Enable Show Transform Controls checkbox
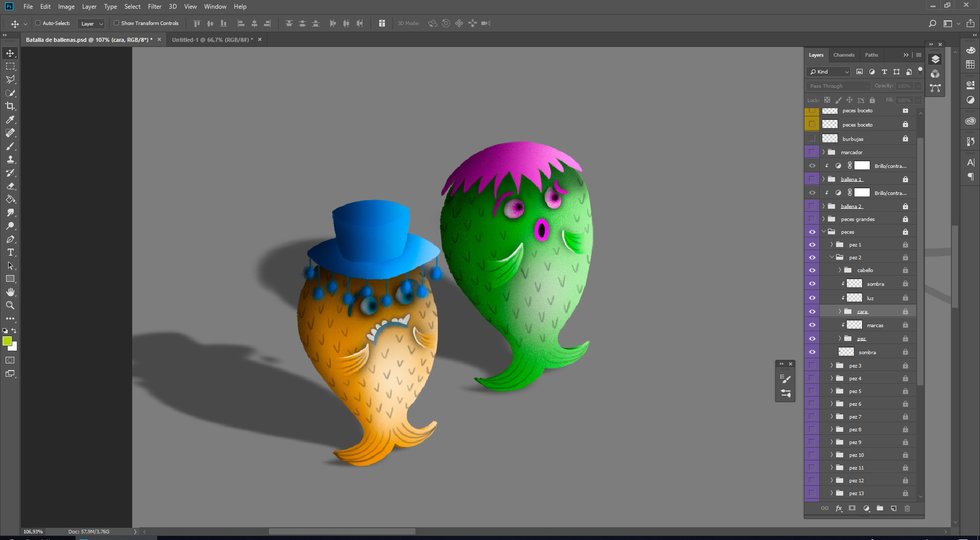This screenshot has height=540, width=980. (x=116, y=23)
